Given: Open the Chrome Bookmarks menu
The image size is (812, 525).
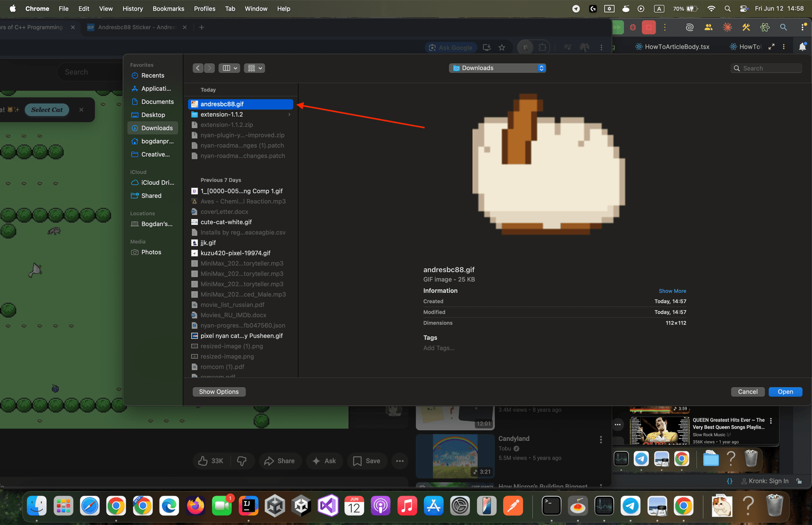Looking at the screenshot, I should coord(168,8).
